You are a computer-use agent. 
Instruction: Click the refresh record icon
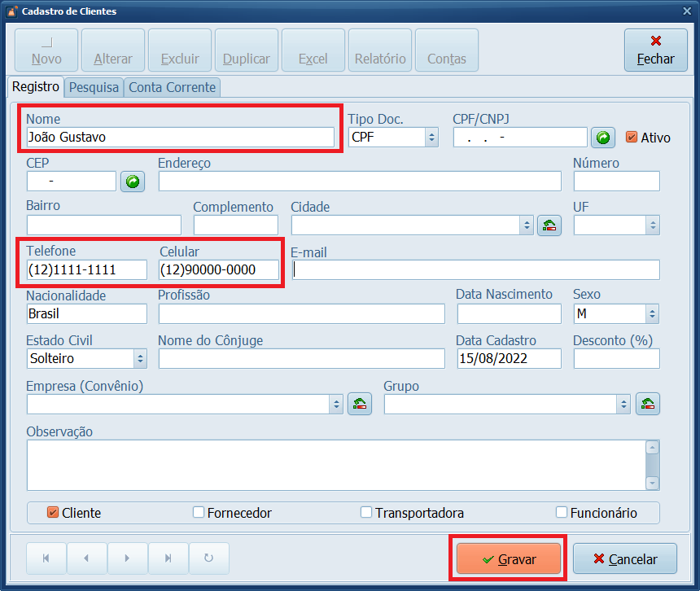coord(209,558)
